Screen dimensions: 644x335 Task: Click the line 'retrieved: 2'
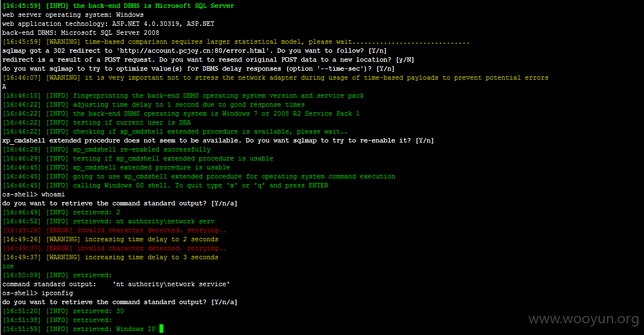[61, 213]
